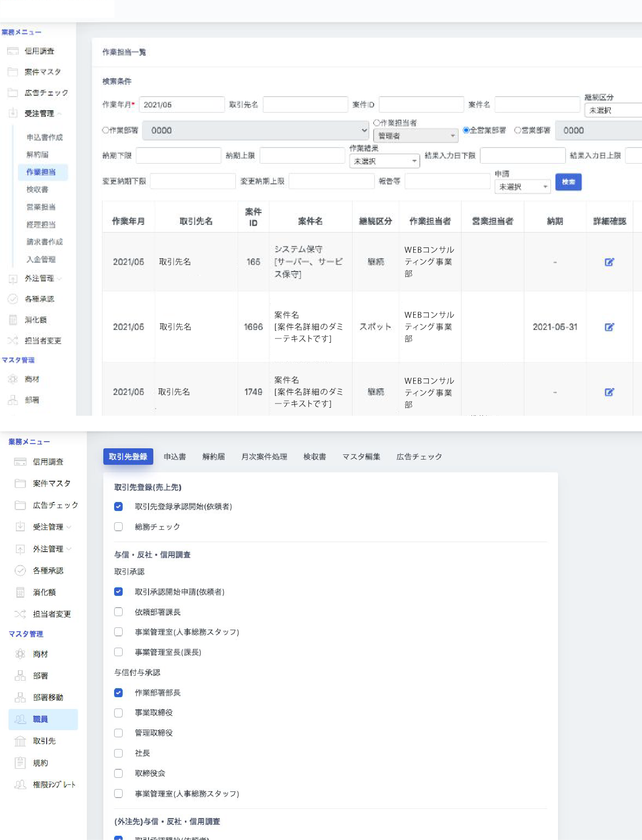Click the 規約 document icon in sidebar

20,763
